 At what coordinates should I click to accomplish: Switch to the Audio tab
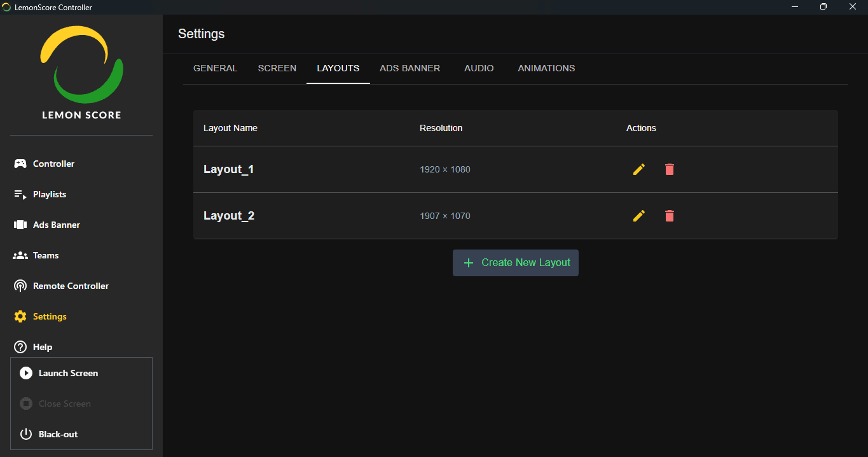pos(479,68)
